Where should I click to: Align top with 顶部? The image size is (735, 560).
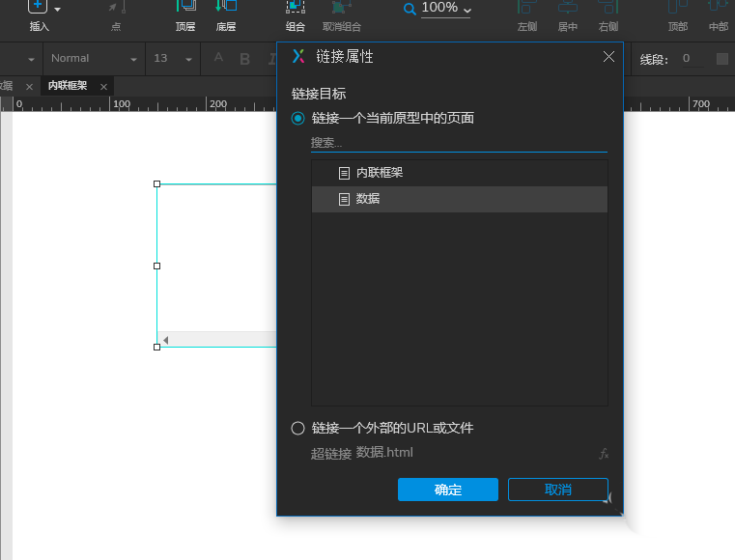(x=678, y=16)
